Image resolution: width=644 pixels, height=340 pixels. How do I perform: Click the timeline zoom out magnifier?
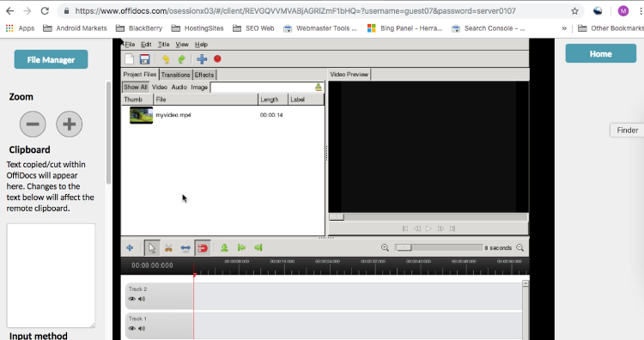pyautogui.click(x=520, y=247)
